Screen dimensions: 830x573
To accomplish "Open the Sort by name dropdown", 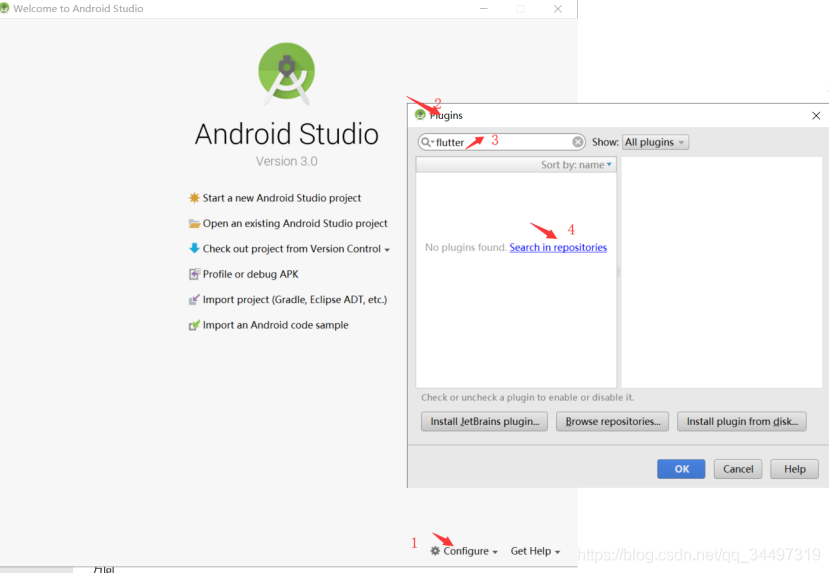I will point(576,165).
